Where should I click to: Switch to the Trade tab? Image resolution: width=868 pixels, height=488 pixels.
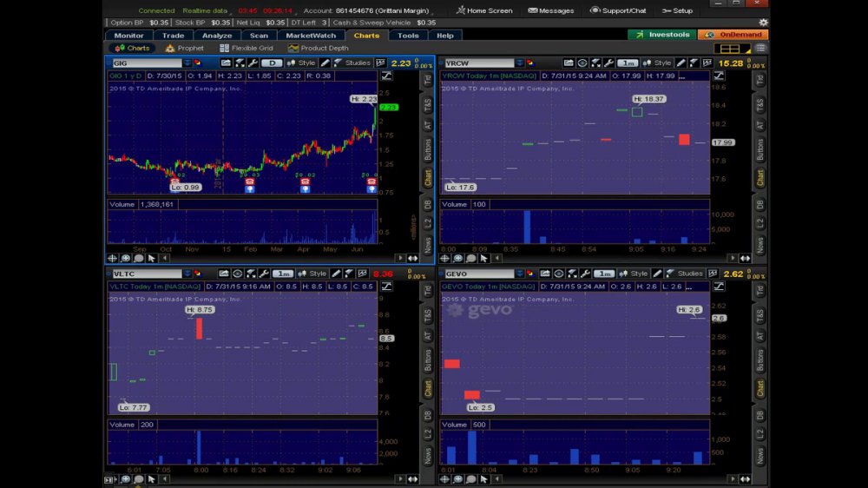pos(174,36)
